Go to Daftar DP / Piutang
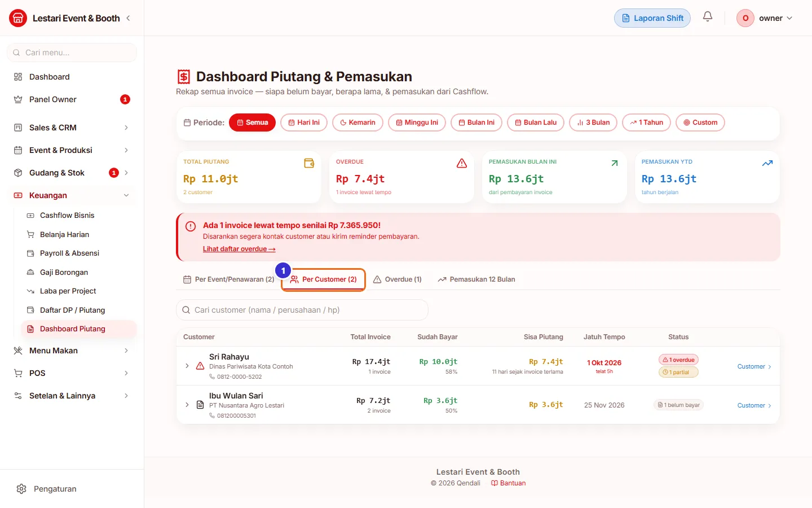The height and width of the screenshot is (508, 812). 79,310
